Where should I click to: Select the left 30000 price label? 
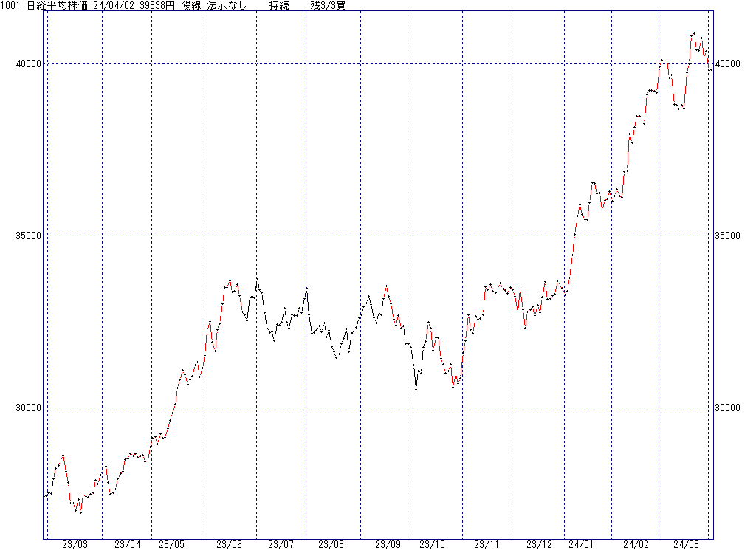pos(28,408)
